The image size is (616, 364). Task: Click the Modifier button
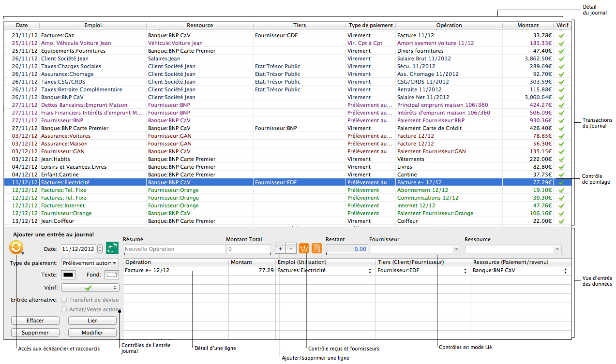click(92, 333)
